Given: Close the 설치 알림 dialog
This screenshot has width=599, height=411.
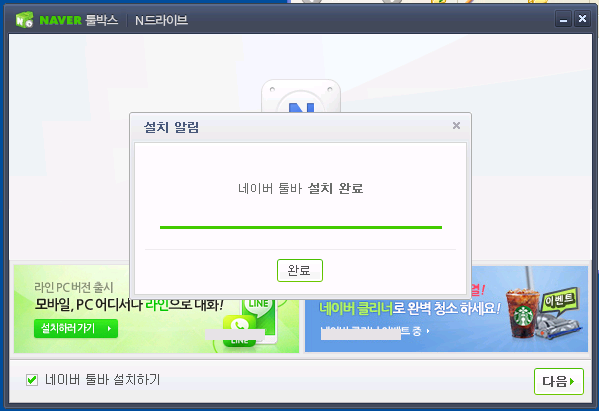Looking at the screenshot, I should point(456,126).
